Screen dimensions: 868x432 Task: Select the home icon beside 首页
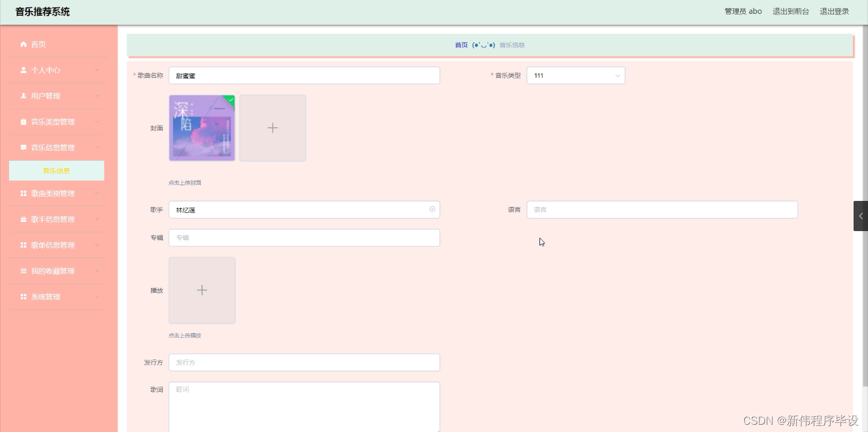click(25, 43)
